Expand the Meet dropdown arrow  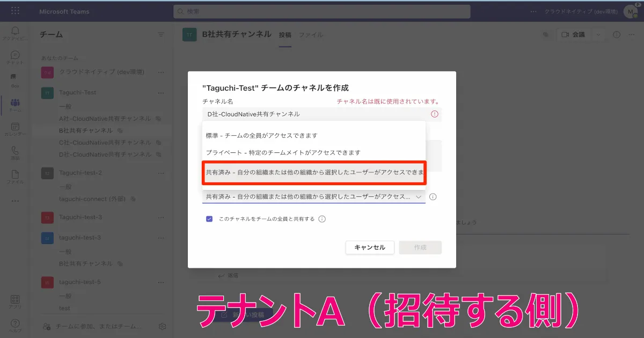598,34
